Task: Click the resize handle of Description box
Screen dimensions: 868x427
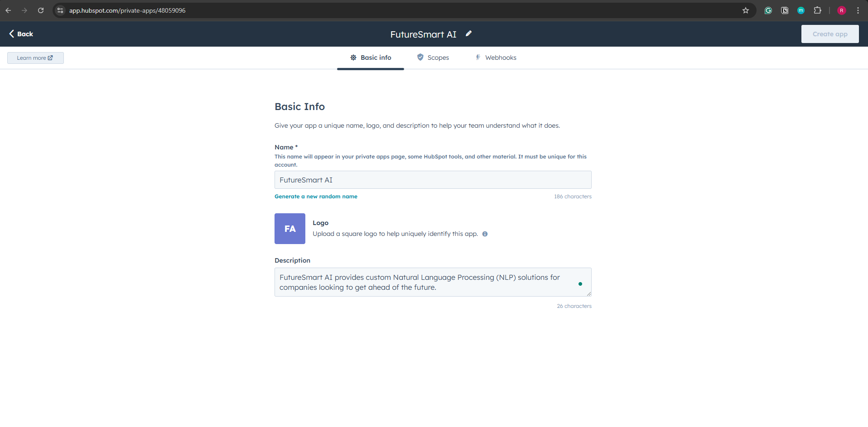Action: click(588, 293)
